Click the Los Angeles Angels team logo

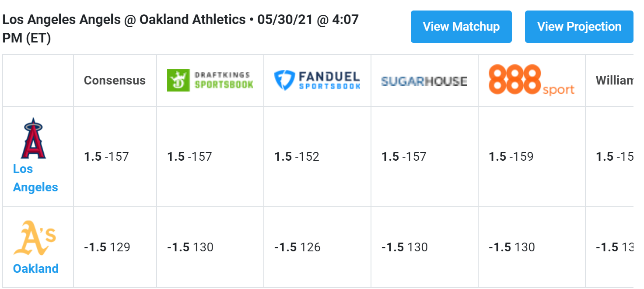tap(33, 138)
